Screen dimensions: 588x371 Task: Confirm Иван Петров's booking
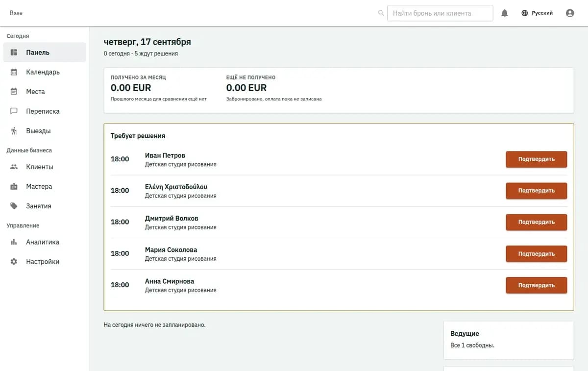[x=537, y=159]
